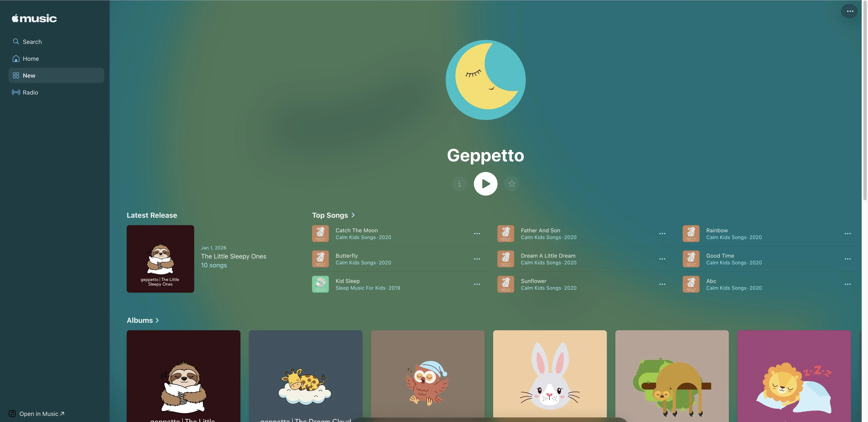Go to Home in the sidebar
The width and height of the screenshot is (868, 422).
tap(56, 59)
